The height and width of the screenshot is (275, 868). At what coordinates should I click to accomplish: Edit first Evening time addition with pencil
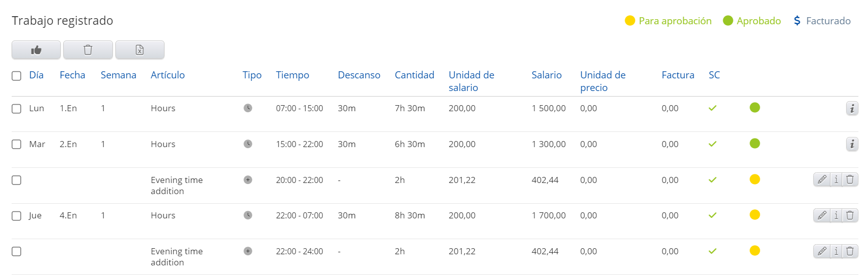[822, 179]
